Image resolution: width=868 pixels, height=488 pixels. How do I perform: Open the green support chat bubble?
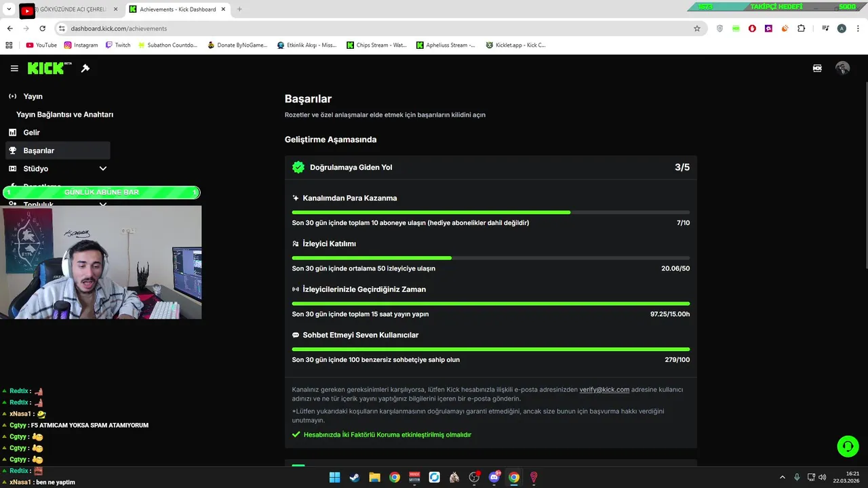848,446
